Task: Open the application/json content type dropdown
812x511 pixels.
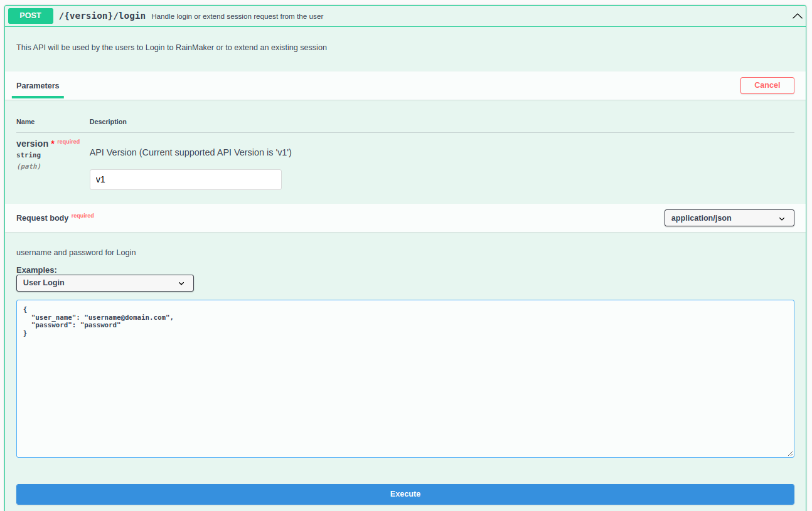Action: tap(729, 218)
